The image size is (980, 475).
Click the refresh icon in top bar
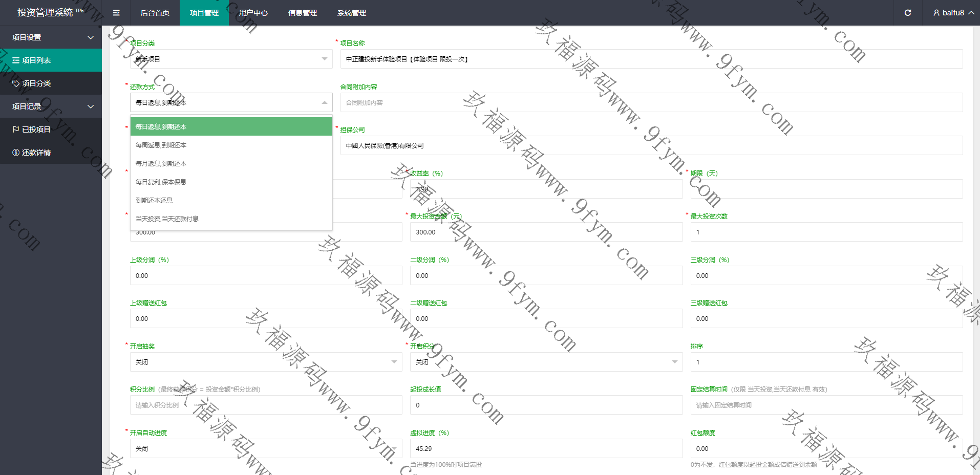click(x=907, y=13)
